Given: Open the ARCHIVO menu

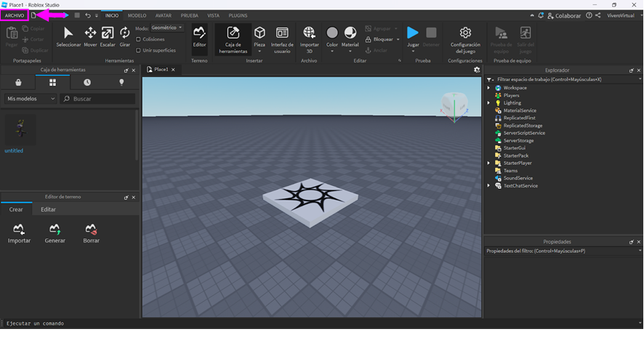Looking at the screenshot, I should pyautogui.click(x=15, y=15).
